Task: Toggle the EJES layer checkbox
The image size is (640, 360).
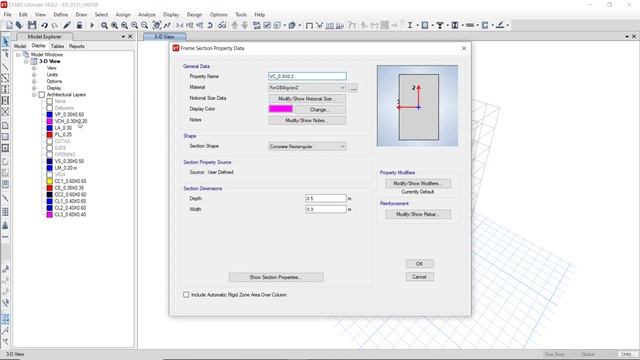Action: tap(49, 148)
